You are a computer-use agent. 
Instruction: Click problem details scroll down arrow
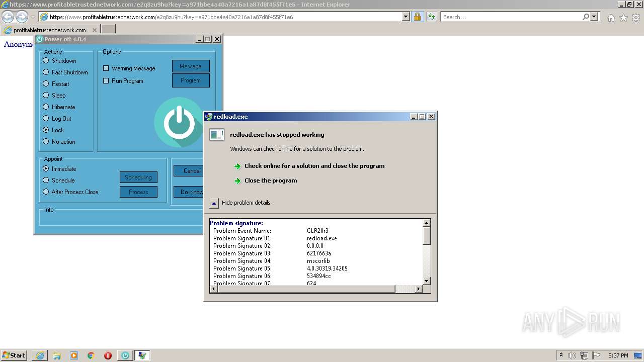pos(427,281)
